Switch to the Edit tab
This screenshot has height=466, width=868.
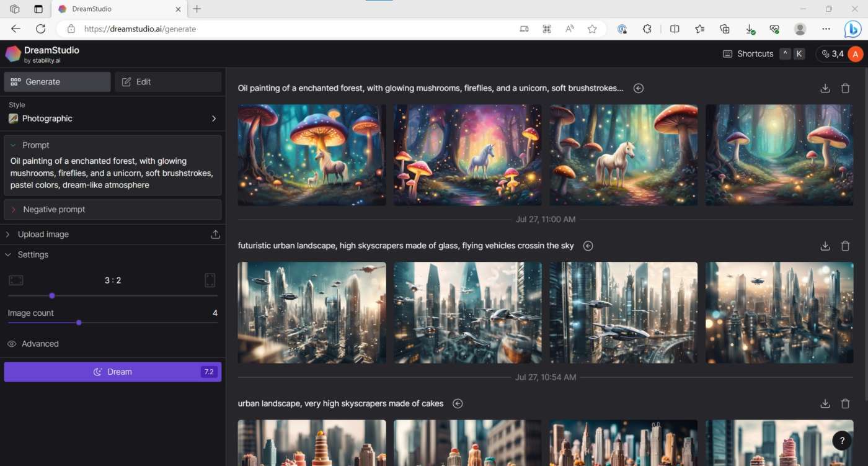[167, 82]
